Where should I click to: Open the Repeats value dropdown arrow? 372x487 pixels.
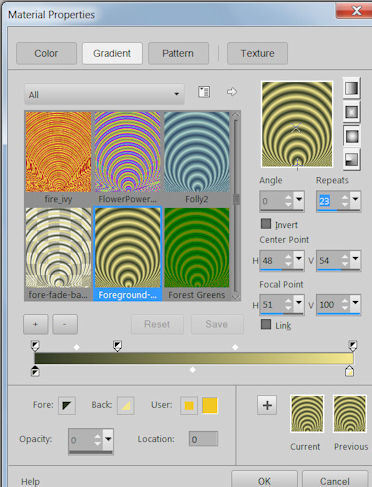click(x=355, y=200)
